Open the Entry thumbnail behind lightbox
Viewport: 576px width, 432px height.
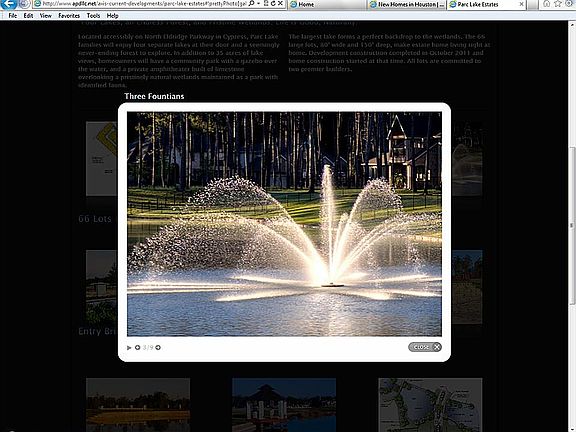coord(101,287)
